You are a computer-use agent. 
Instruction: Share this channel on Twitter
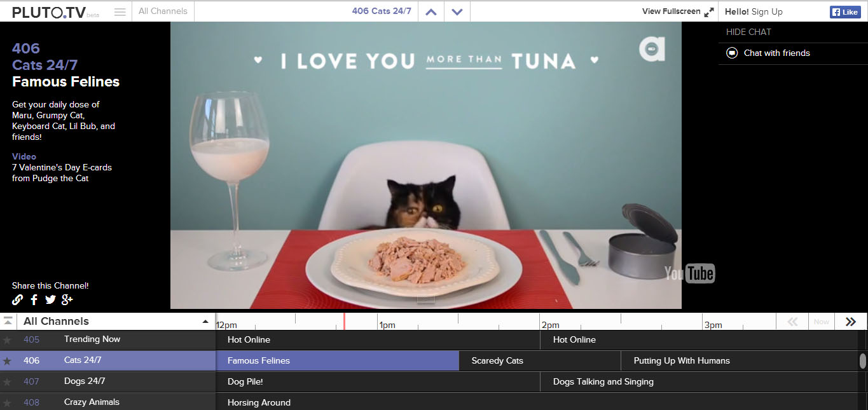point(51,299)
